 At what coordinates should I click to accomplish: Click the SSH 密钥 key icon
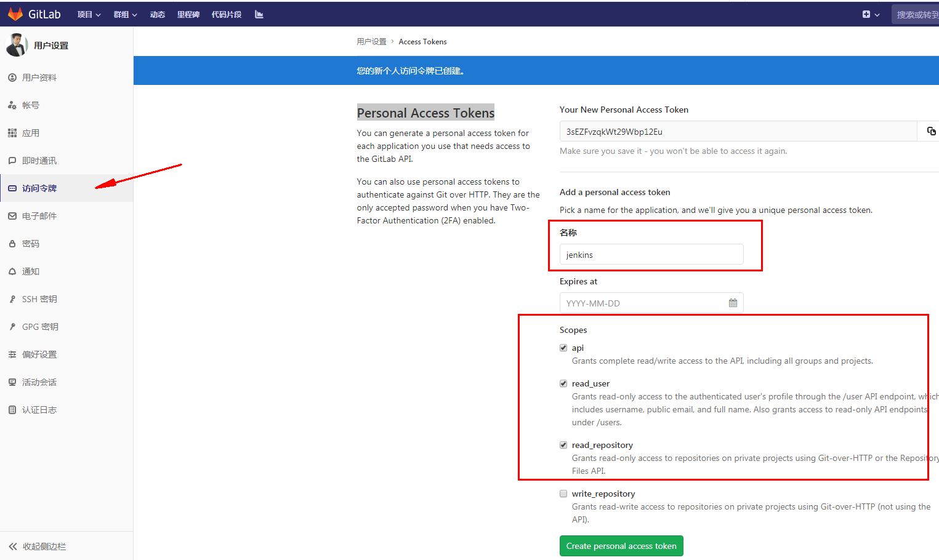tap(12, 299)
